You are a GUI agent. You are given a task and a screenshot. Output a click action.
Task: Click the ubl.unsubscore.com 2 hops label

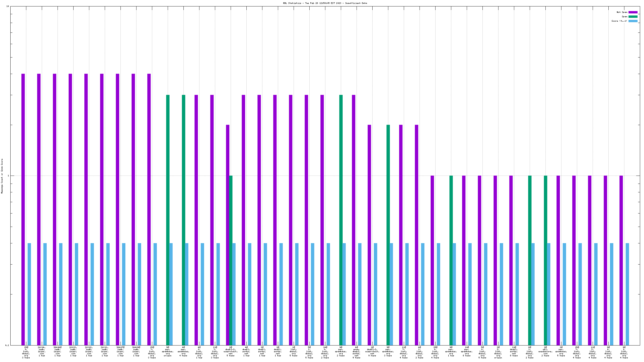point(545,351)
